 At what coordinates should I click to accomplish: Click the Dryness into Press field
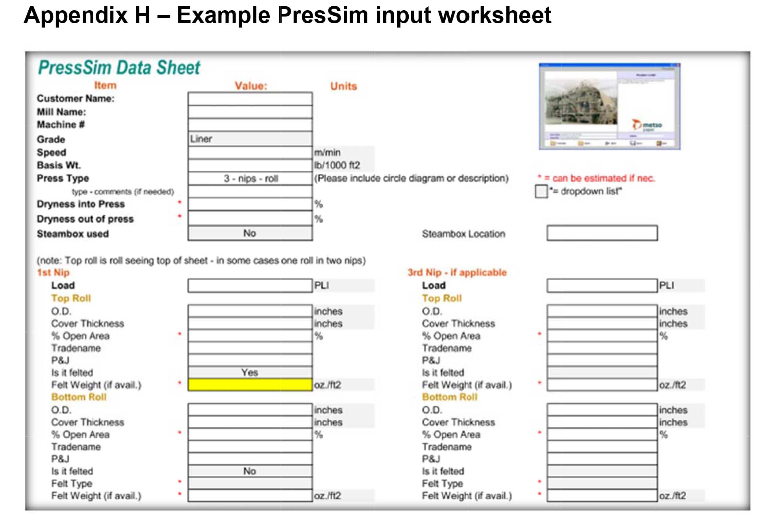pos(250,204)
